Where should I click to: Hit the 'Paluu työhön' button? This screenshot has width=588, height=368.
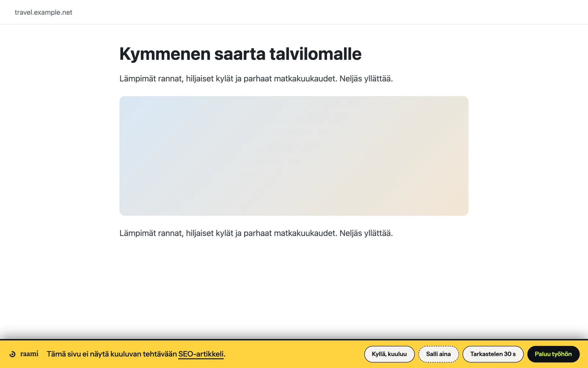point(553,354)
